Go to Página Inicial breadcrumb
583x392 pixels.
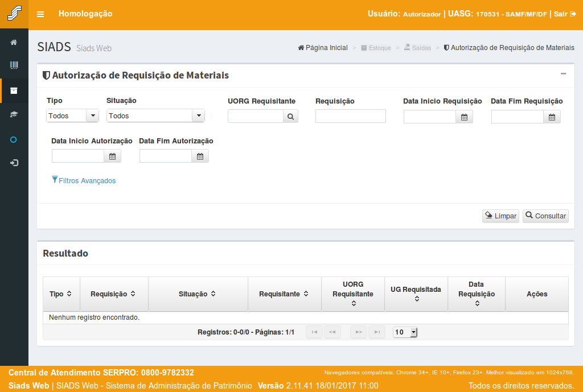(323, 48)
